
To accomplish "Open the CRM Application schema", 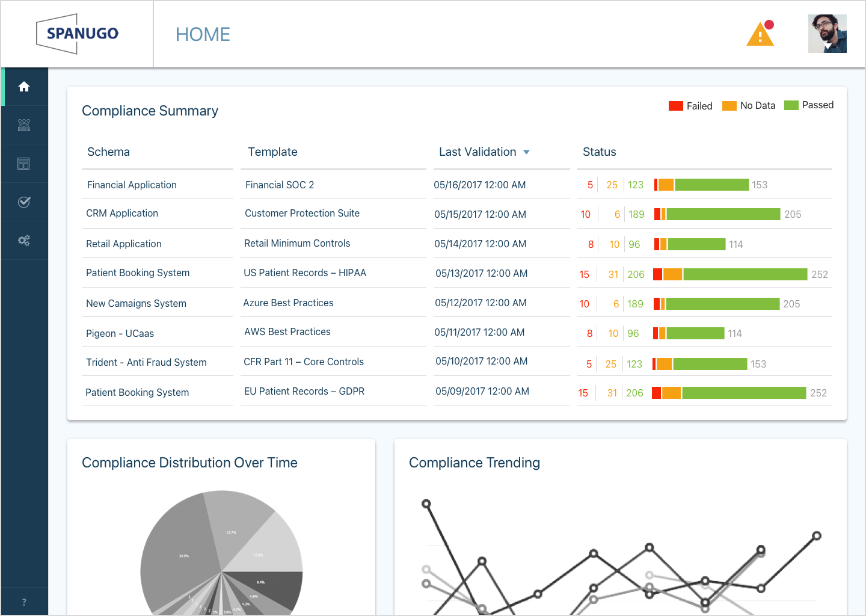I will [122, 213].
